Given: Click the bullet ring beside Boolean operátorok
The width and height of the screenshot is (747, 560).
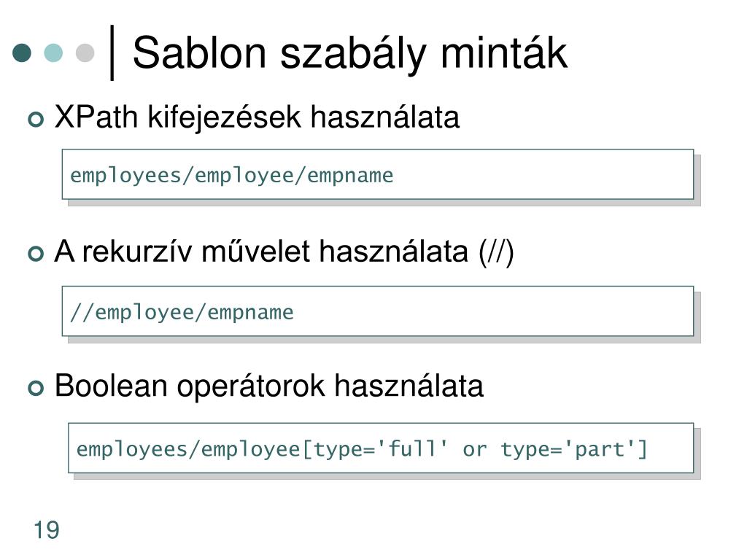Looking at the screenshot, I should 36,388.
